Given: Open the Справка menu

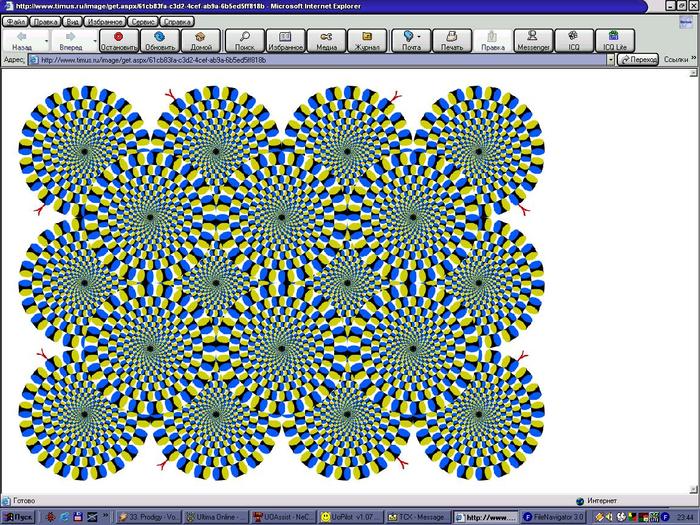Looking at the screenshot, I should coord(177,21).
